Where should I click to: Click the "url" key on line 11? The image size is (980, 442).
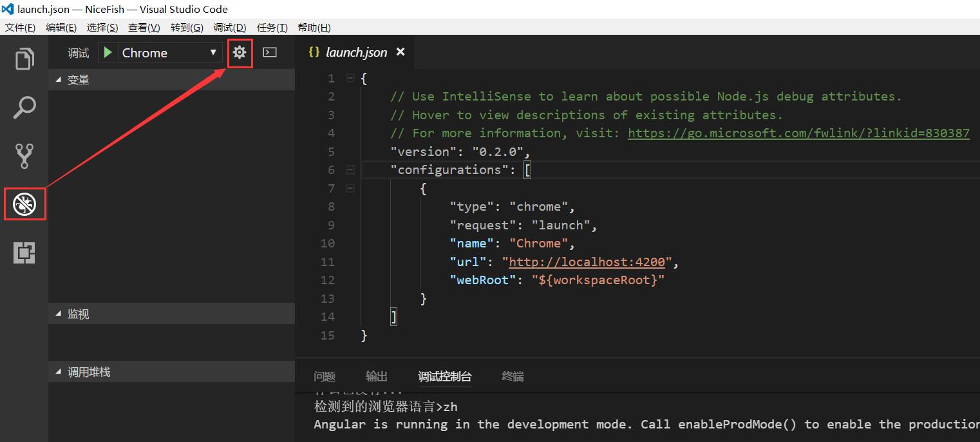coord(468,262)
